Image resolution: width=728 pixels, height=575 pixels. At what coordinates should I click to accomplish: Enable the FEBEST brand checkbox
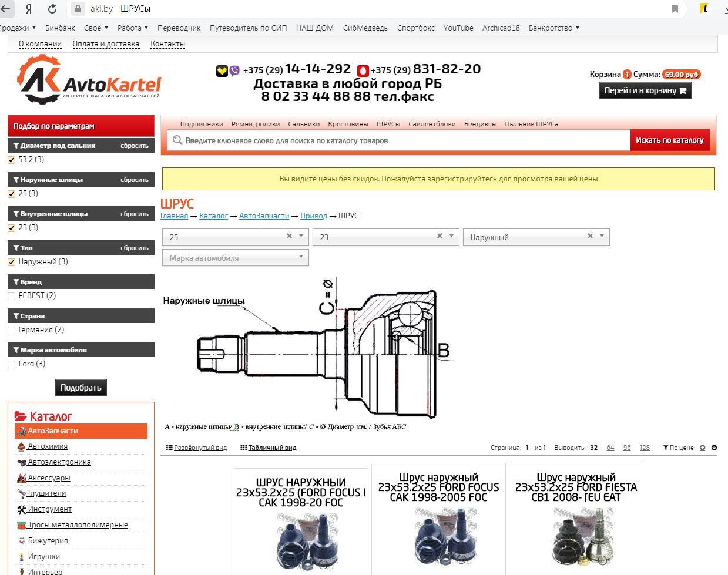(x=11, y=296)
